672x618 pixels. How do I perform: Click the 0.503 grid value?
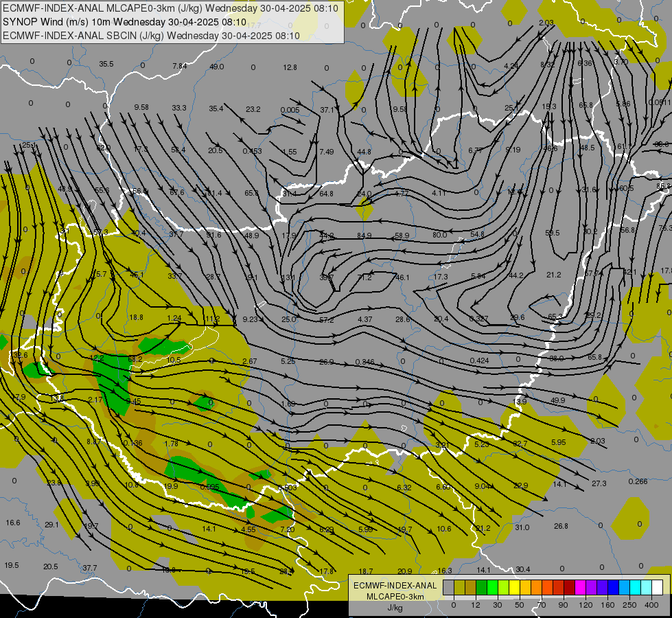(x=287, y=488)
